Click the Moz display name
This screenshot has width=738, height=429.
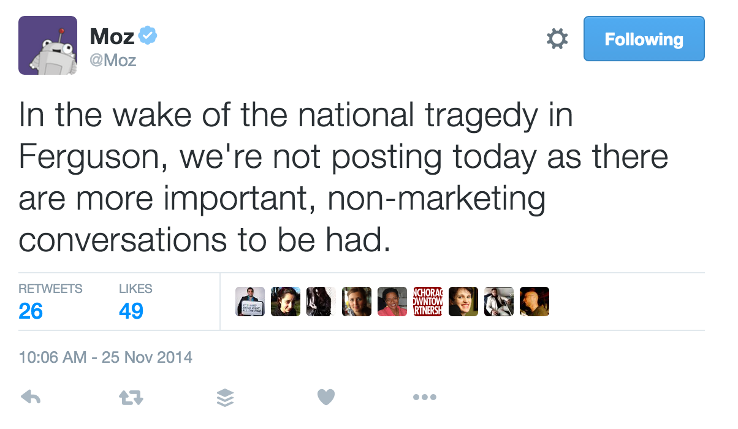tap(112, 38)
